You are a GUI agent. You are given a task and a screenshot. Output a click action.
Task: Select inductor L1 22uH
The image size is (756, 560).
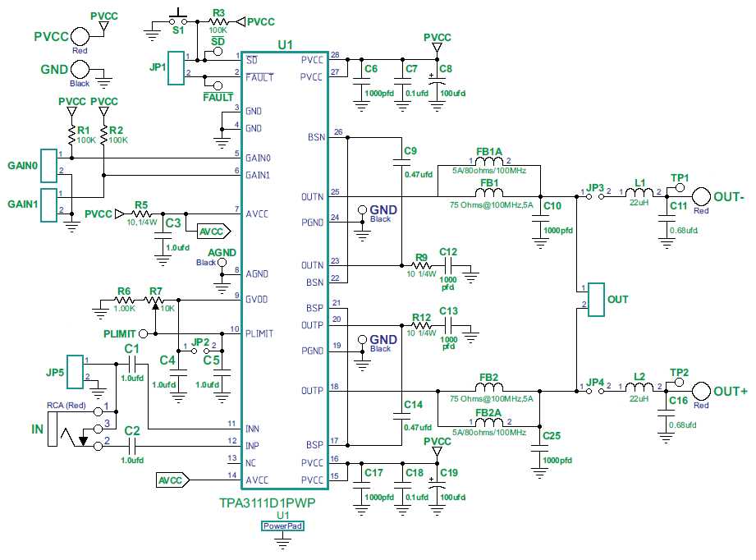pos(639,192)
